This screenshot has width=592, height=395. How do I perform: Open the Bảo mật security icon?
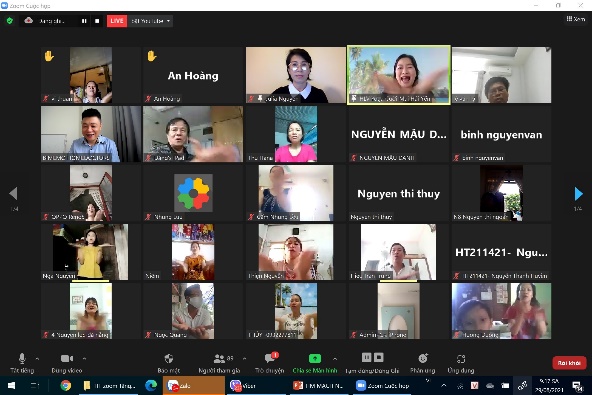(169, 358)
